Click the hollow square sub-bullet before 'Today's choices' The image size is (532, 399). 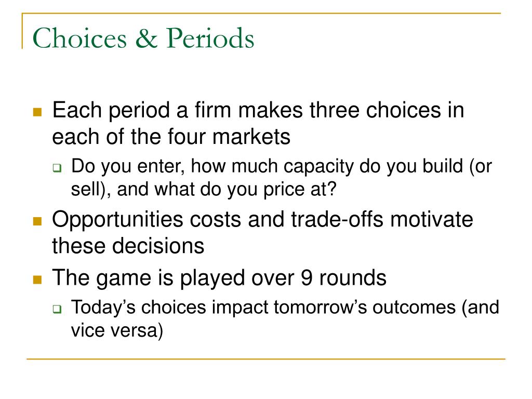tap(57, 309)
